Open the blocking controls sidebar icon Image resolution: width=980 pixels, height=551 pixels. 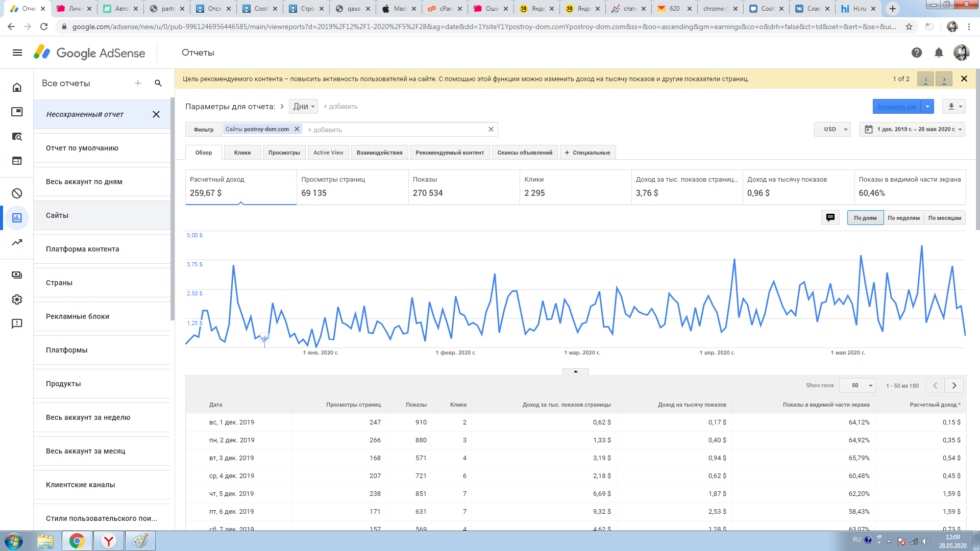click(17, 193)
